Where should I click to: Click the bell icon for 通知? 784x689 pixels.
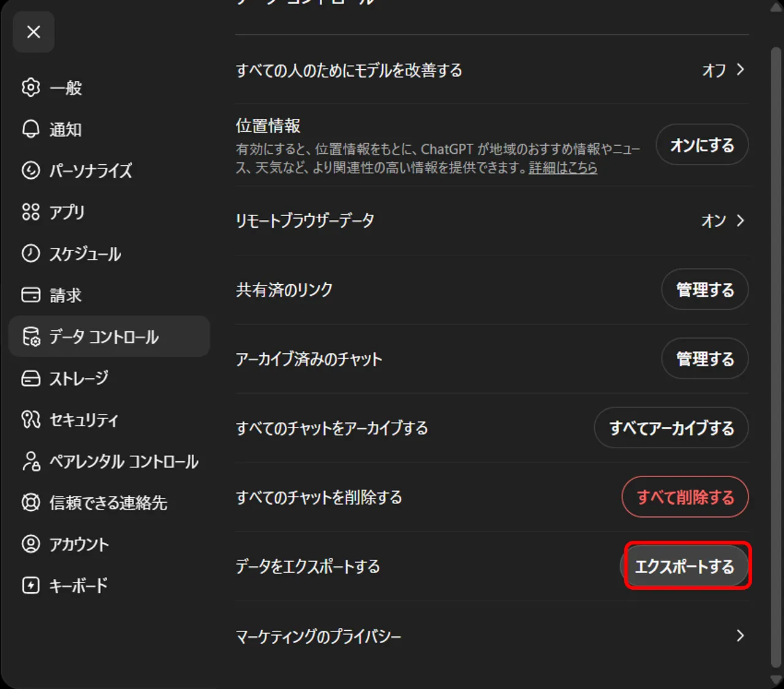point(31,129)
